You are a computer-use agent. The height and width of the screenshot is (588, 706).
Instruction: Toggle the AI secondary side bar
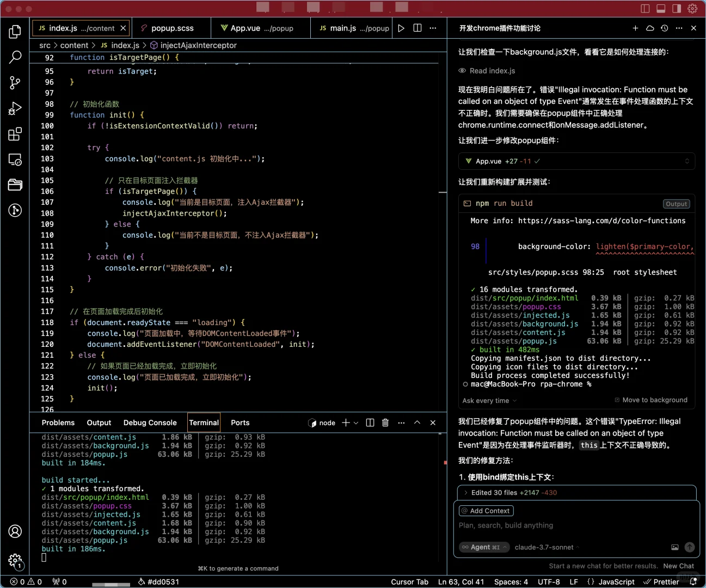point(677,9)
